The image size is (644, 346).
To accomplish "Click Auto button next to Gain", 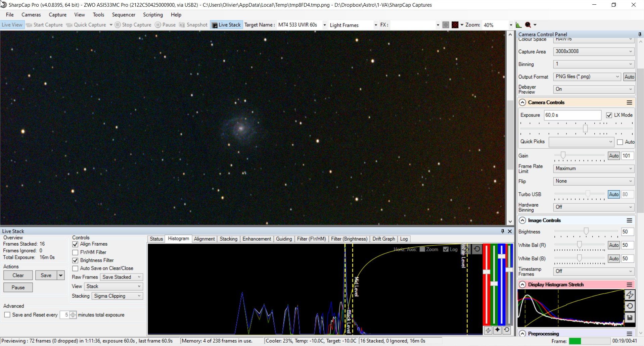I will [x=614, y=156].
